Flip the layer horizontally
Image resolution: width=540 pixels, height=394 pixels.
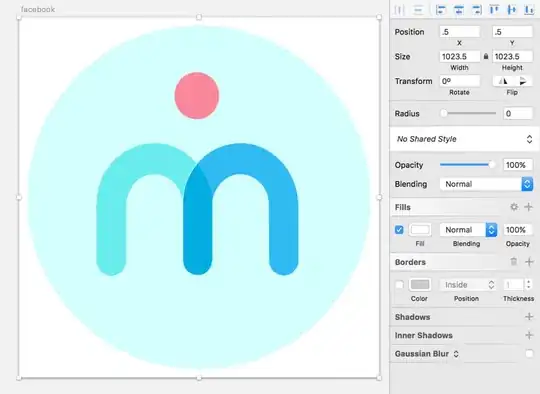pyautogui.click(x=503, y=81)
